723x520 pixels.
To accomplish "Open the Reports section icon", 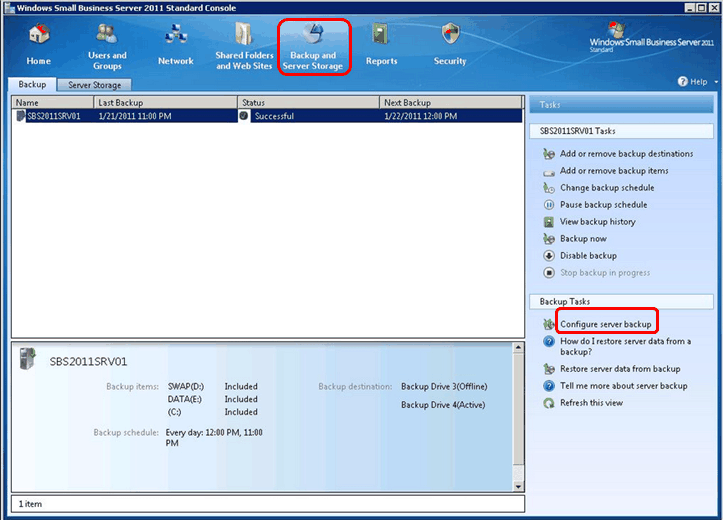I will pos(381,34).
